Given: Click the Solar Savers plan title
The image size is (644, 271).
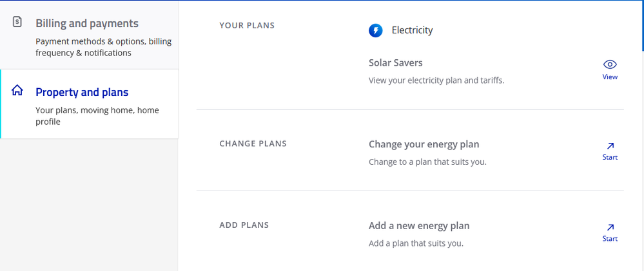Looking at the screenshot, I should point(396,62).
